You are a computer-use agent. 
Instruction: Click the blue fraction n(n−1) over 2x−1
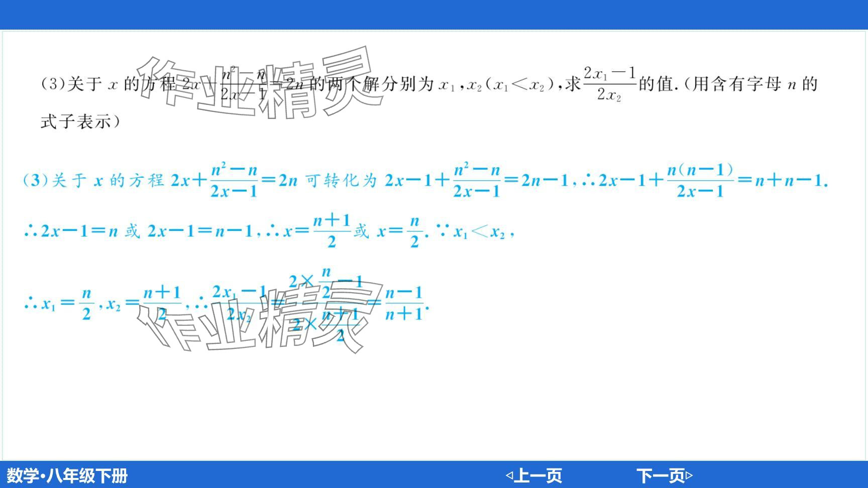click(x=700, y=180)
